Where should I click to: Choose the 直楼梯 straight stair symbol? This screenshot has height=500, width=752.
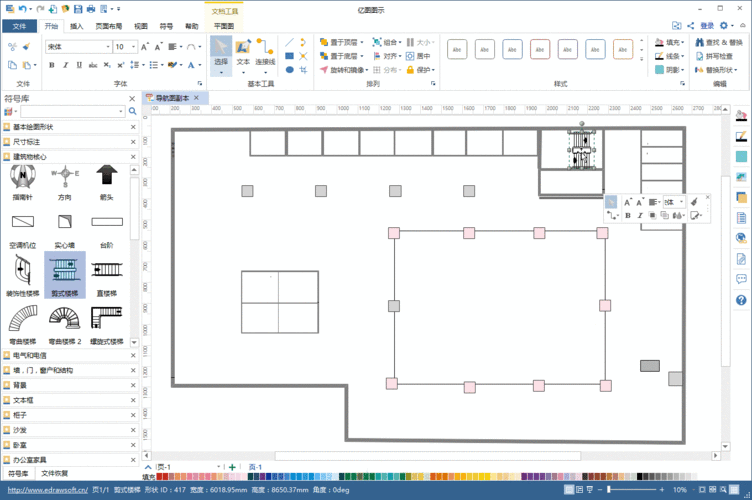click(106, 270)
